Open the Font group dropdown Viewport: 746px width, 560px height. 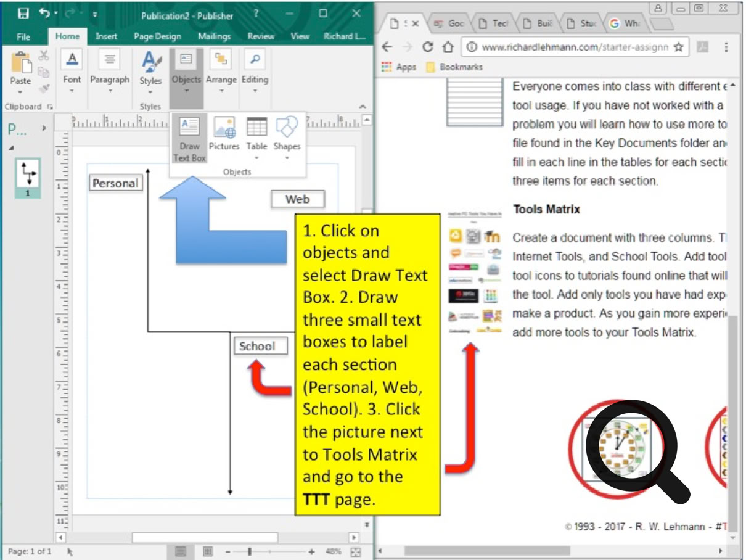coord(72,72)
